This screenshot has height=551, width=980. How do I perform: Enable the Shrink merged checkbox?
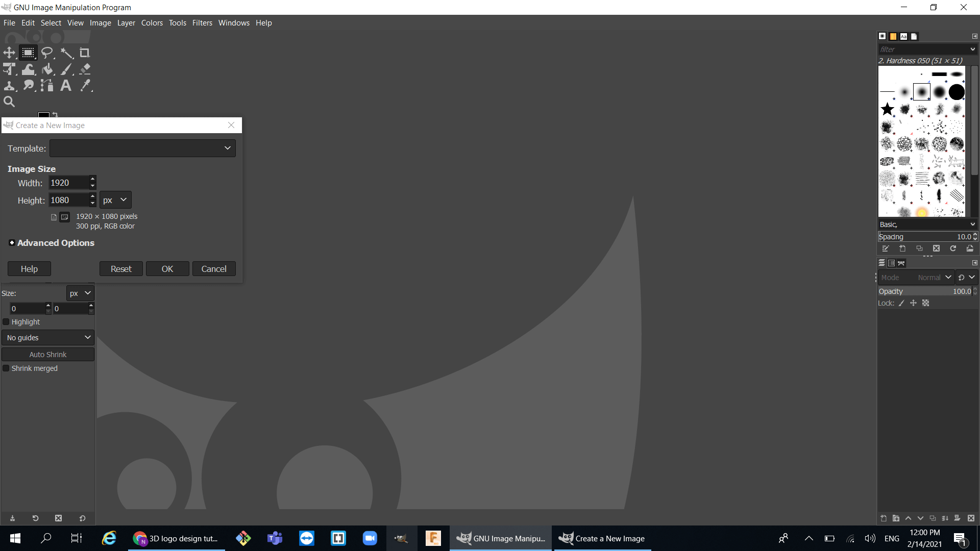(6, 368)
